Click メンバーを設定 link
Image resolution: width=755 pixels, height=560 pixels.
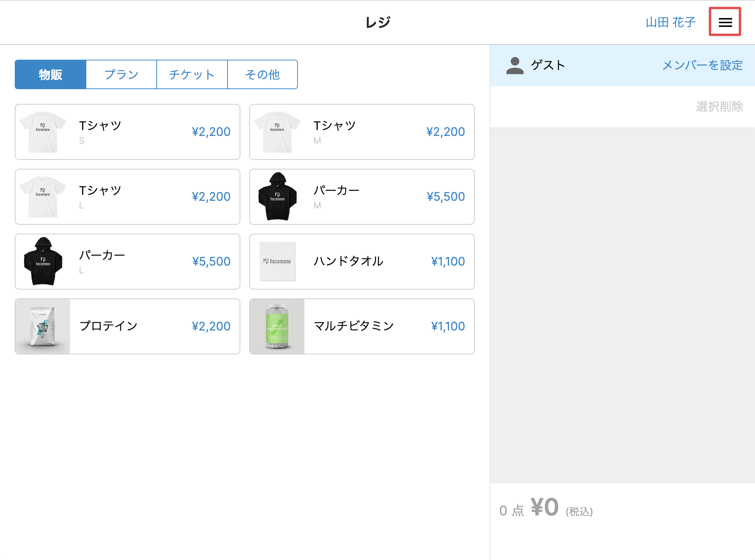(x=702, y=66)
